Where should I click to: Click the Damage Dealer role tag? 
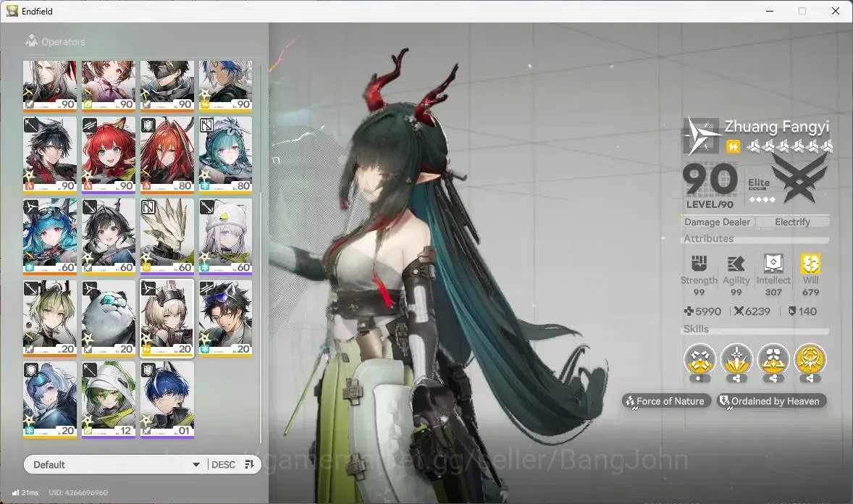717,222
